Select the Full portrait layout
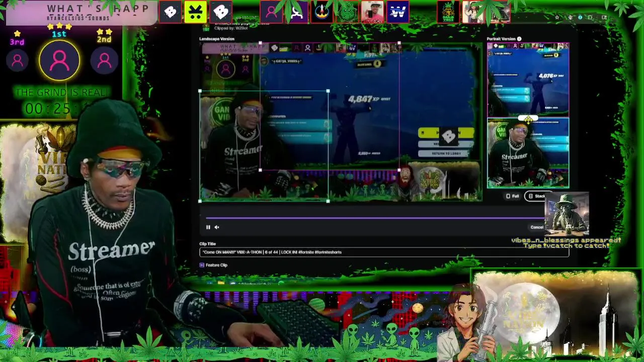 click(x=512, y=196)
